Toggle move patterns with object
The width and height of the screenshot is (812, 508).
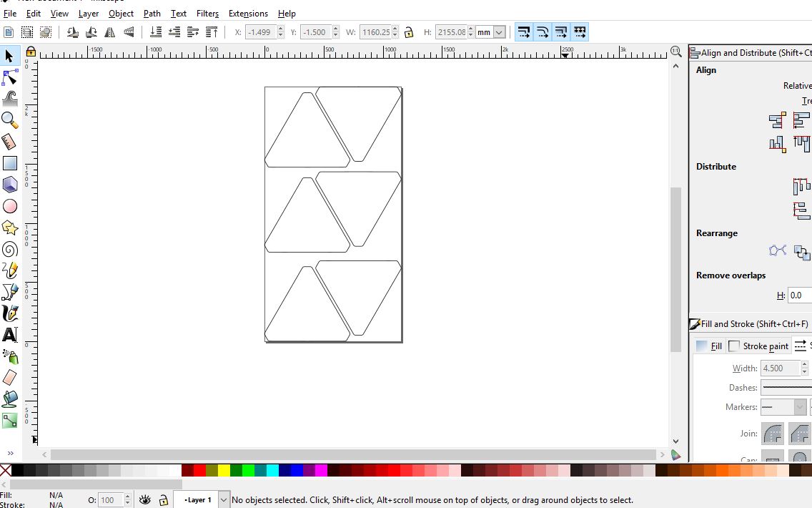580,32
